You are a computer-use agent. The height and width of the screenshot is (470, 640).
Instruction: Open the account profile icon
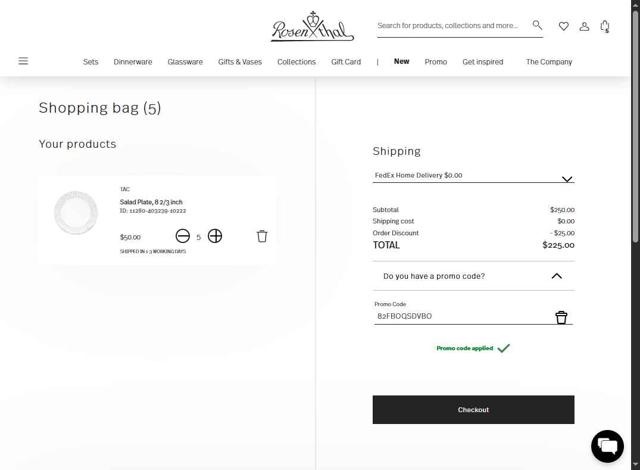584,26
